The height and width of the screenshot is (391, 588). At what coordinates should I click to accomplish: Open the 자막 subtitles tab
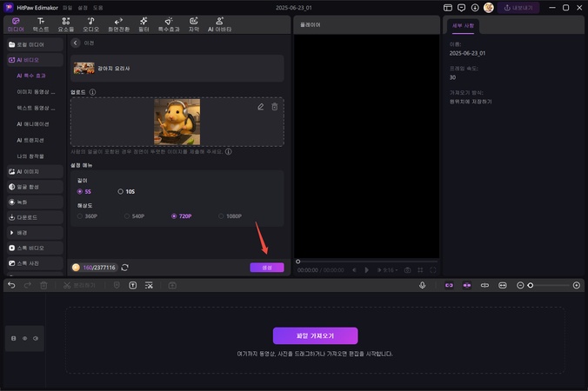click(x=193, y=24)
